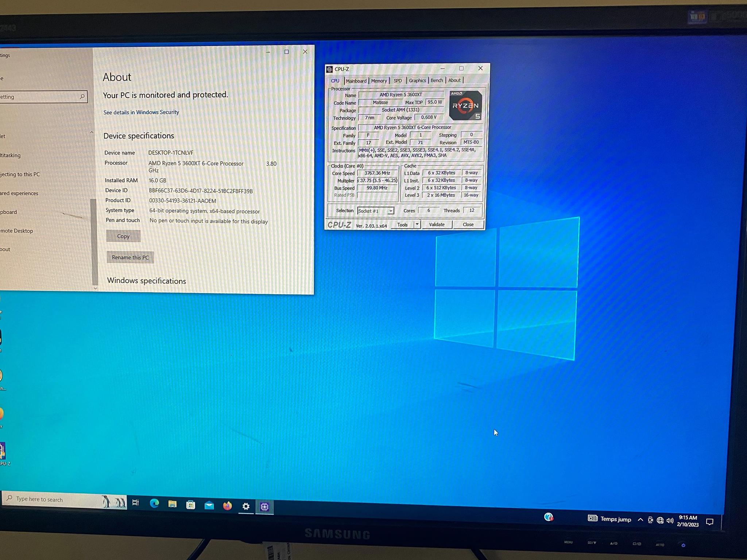Image resolution: width=747 pixels, height=560 pixels.
Task: Click the Package value Socket AM4 (1331)
Action: (x=400, y=110)
